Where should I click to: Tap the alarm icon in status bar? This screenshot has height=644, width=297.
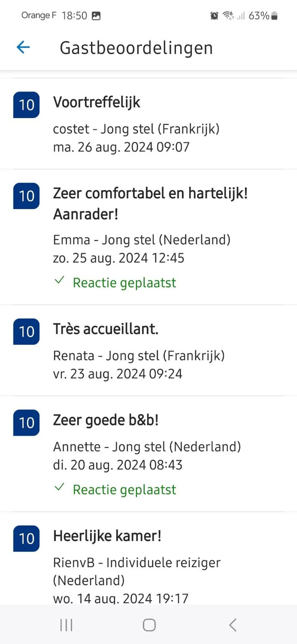pyautogui.click(x=214, y=16)
